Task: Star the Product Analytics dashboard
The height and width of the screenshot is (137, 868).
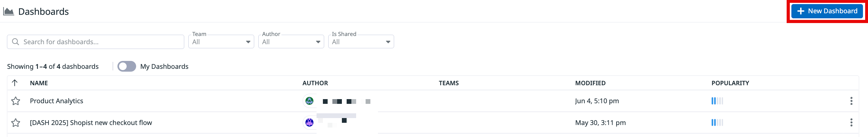Action: [x=16, y=101]
